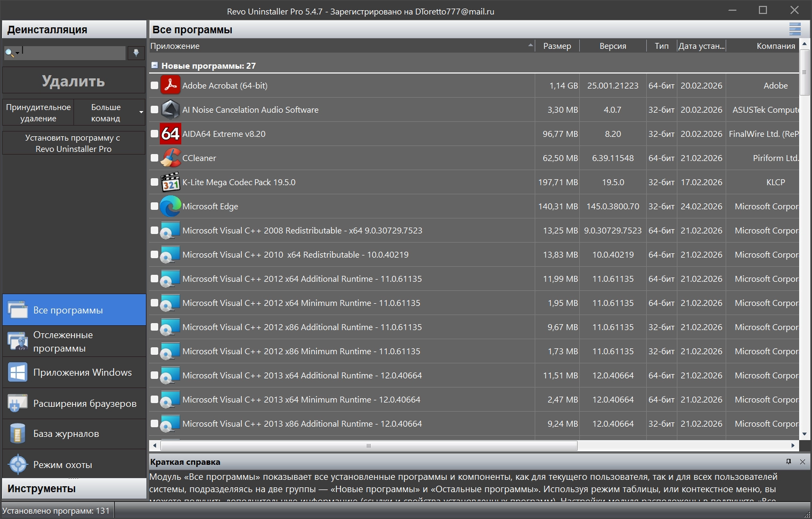Tick the Microsoft Edge checkbox
The image size is (812, 519).
click(x=154, y=206)
